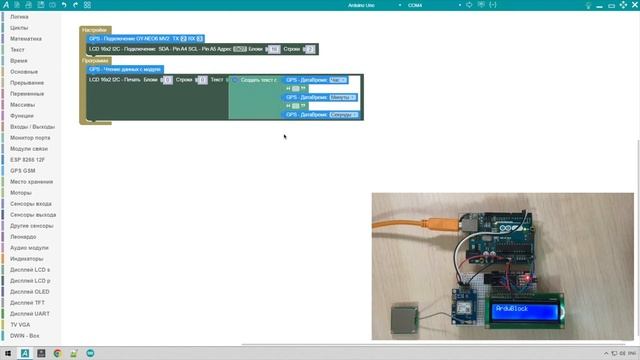This screenshot has width=640, height=360.
Task: Open the Секунды dropdown in GPS block
Action: (x=344, y=115)
